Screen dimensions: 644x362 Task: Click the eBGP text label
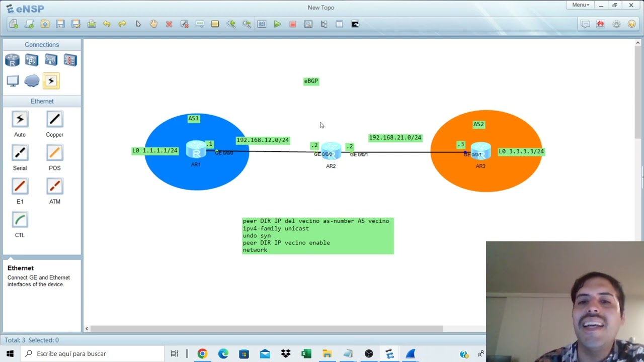(311, 81)
